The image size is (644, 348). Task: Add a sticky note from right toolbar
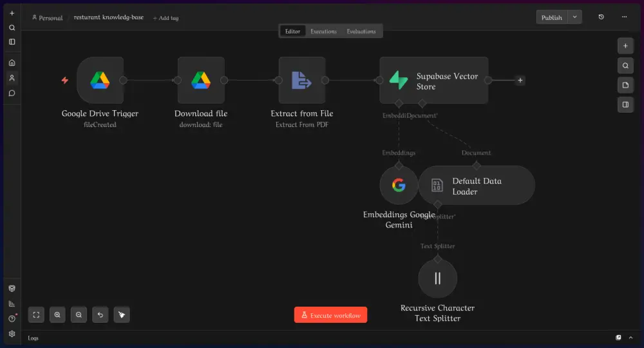click(x=625, y=85)
